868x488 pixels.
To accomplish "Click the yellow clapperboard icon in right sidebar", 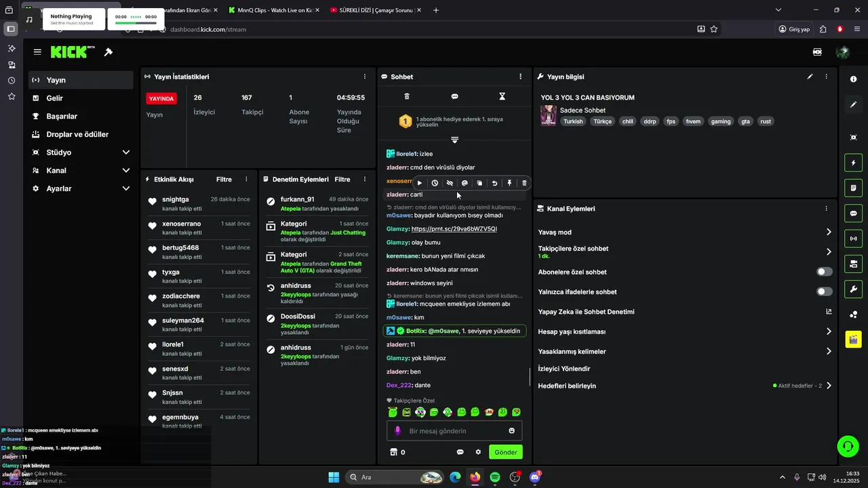I will pyautogui.click(x=853, y=340).
